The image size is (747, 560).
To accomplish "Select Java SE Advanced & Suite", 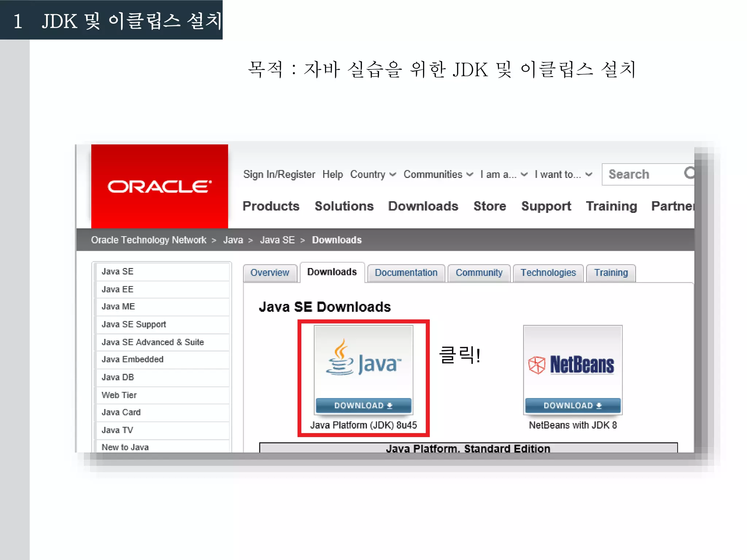I will (162, 342).
